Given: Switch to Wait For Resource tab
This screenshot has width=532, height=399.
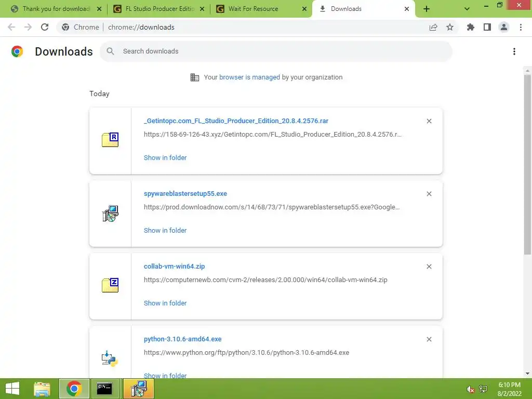Looking at the screenshot, I should [262, 9].
